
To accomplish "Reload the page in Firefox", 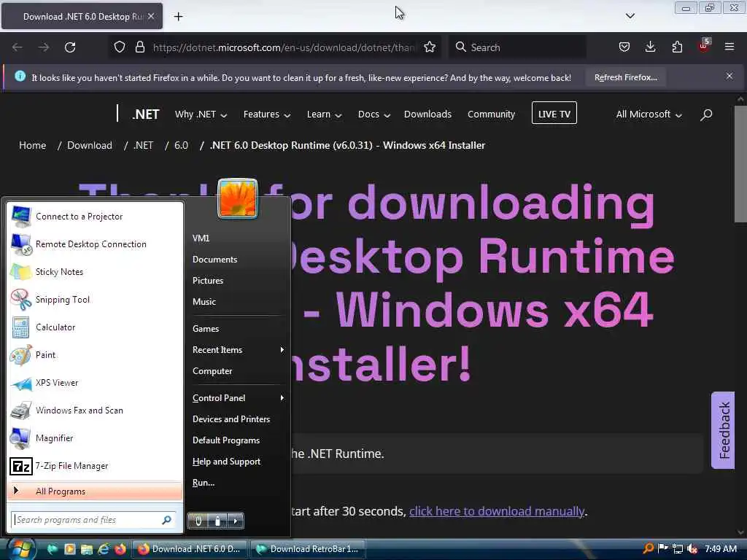I will [70, 47].
